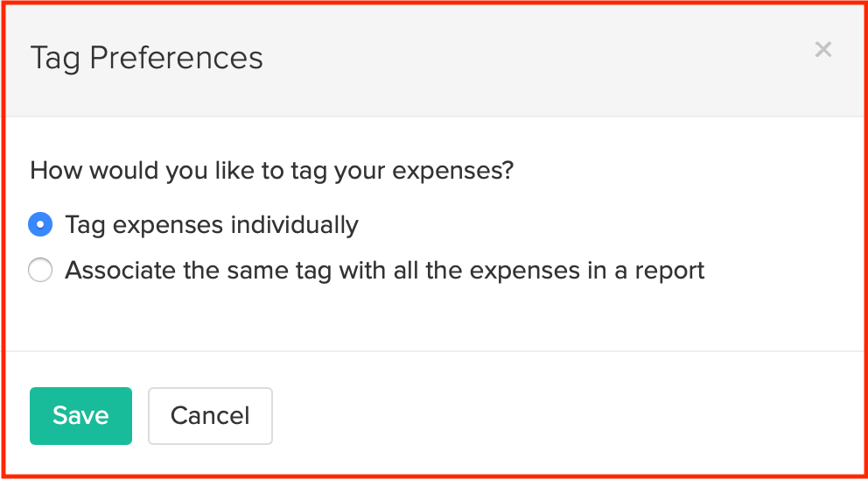
Task: Click the blue selected radio dot
Action: [40, 225]
